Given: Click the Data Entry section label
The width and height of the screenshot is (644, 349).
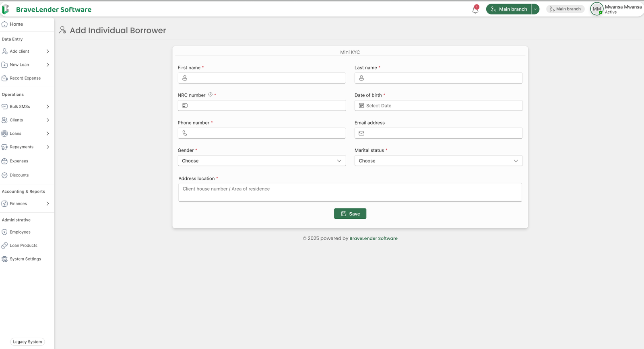Looking at the screenshot, I should click(12, 39).
